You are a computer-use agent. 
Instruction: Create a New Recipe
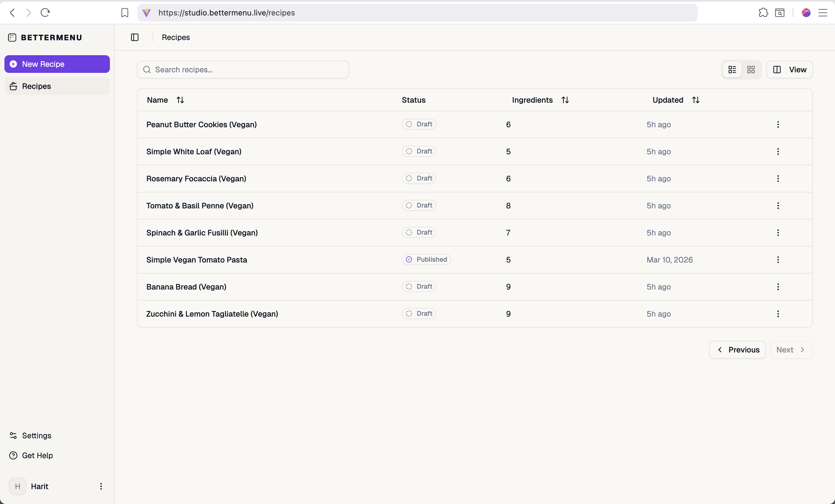click(x=57, y=64)
